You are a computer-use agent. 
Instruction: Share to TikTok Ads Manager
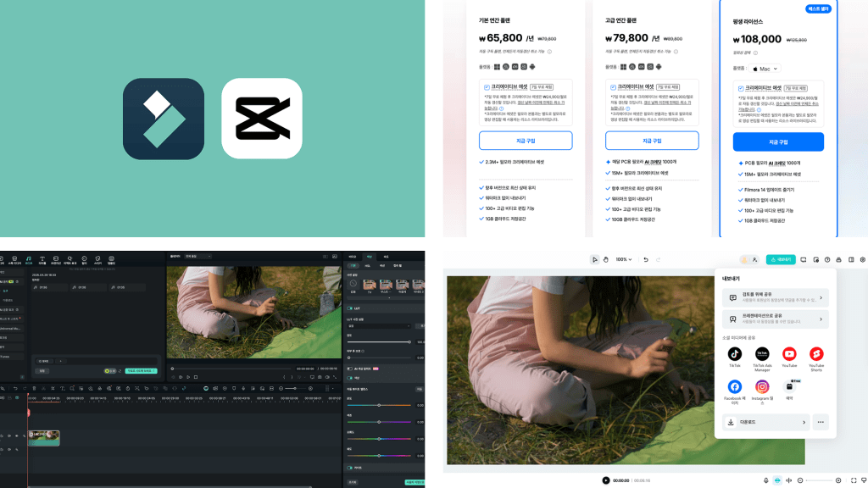pyautogui.click(x=762, y=353)
